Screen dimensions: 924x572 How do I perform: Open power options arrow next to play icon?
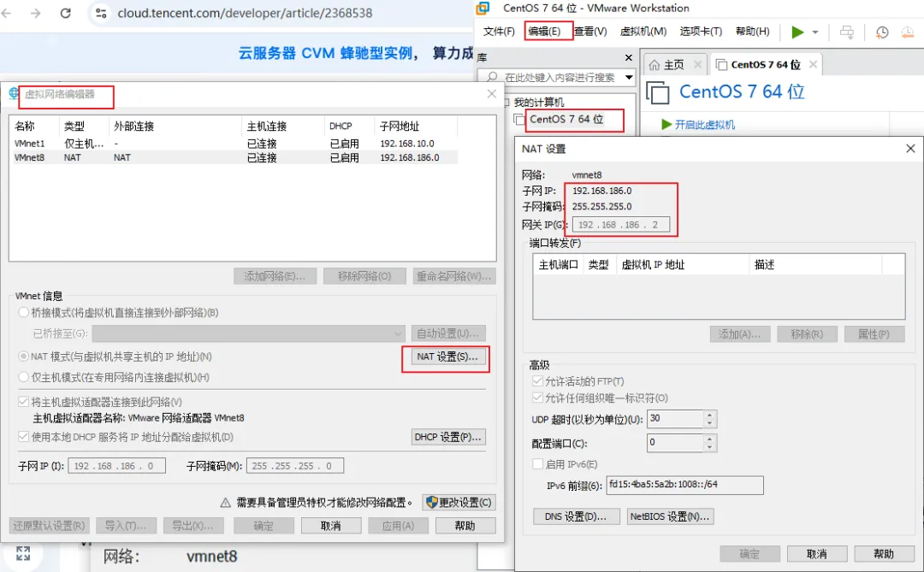[815, 32]
